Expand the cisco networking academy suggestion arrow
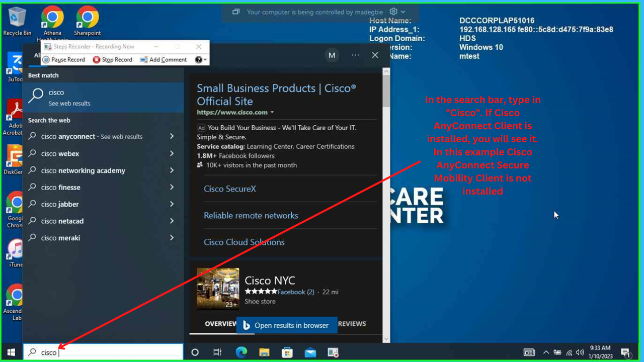Screen dimensions: 644x362 [x=172, y=170]
